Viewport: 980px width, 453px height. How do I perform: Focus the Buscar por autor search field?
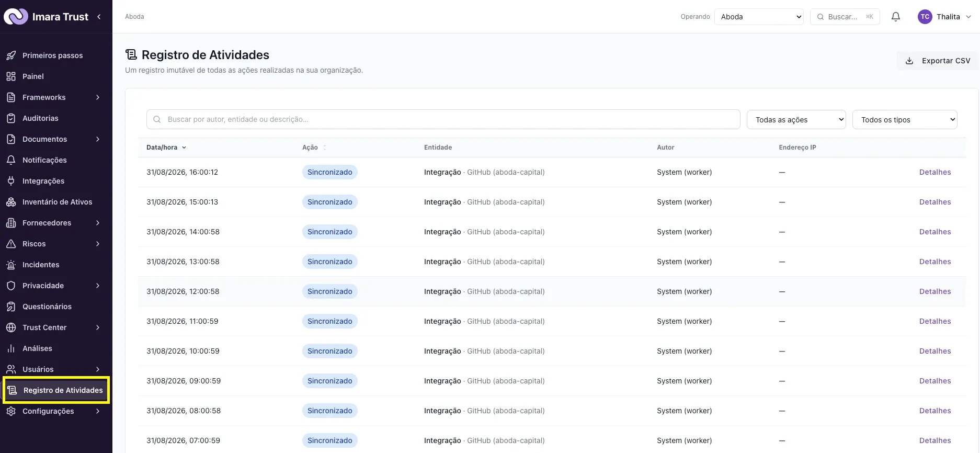pyautogui.click(x=443, y=119)
